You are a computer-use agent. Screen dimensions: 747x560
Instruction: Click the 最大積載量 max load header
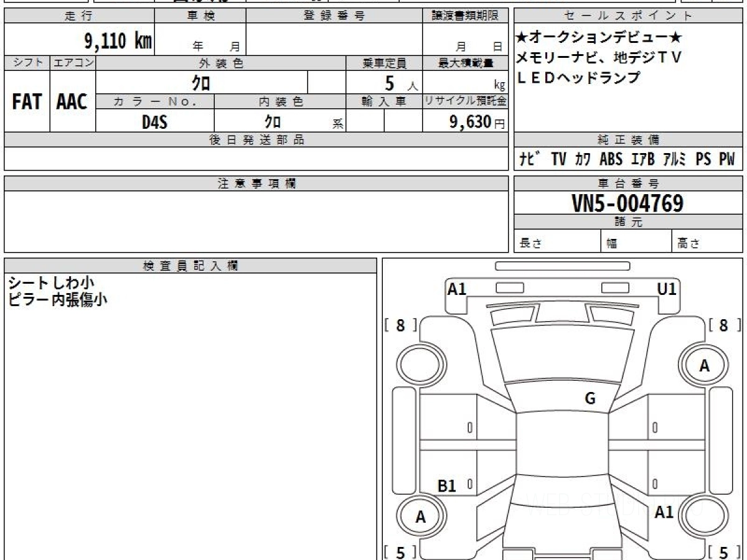(466, 63)
